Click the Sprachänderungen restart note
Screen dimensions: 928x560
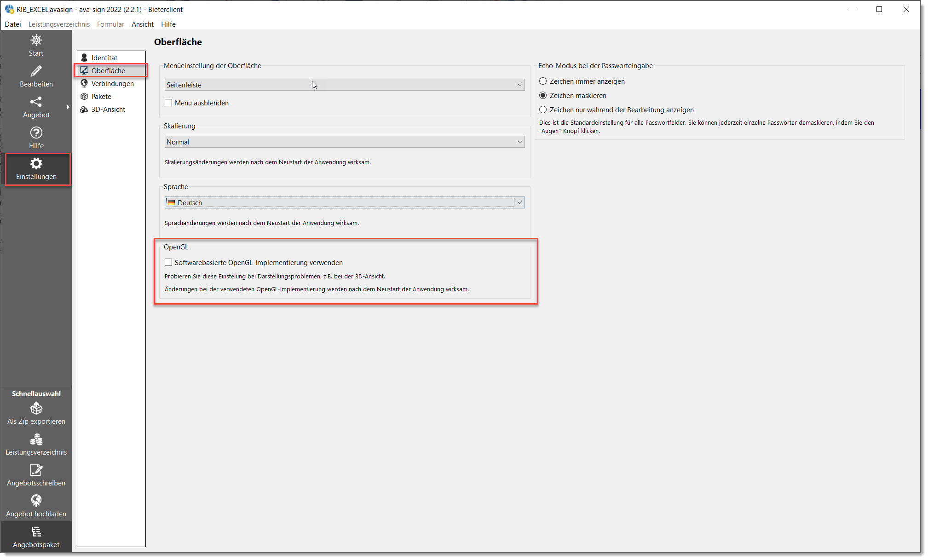262,223
